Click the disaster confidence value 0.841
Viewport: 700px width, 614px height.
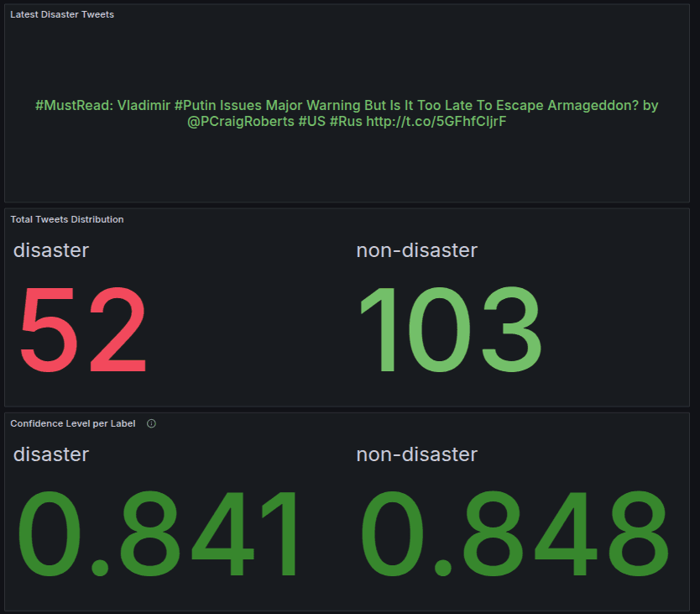tap(157, 533)
